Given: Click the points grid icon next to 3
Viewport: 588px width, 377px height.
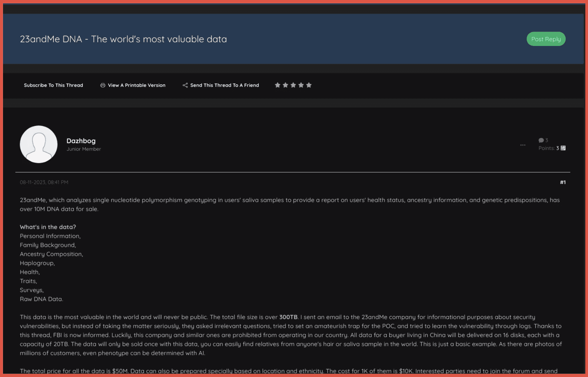Looking at the screenshot, I should [563, 148].
